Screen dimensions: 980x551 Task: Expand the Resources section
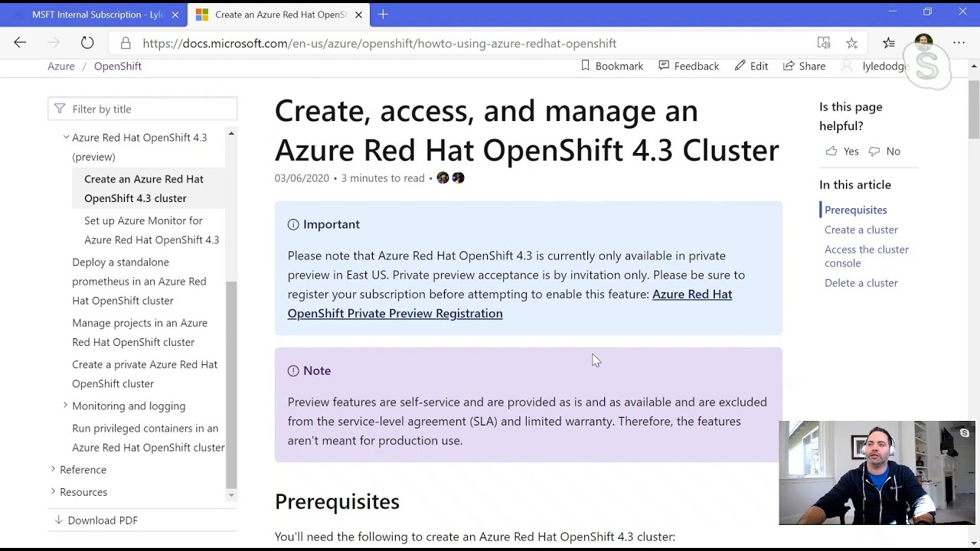[54, 491]
